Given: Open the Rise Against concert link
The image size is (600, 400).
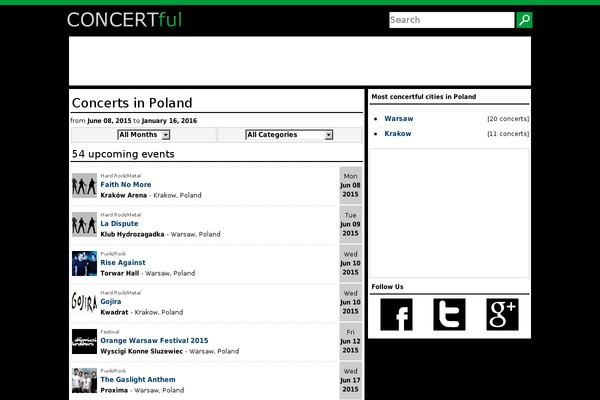Looking at the screenshot, I should (x=123, y=263).
